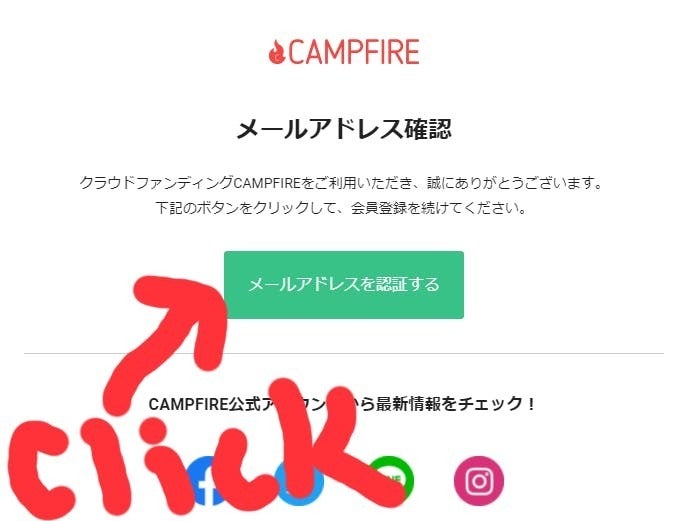Click the 下記のボタンをクリックして instruction line
Viewport: 687px width, 521px height.
coord(341,207)
